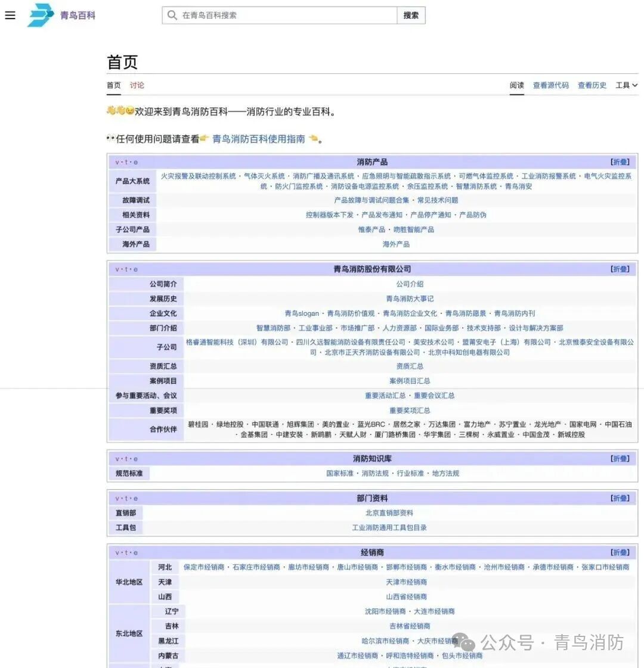Click 国家电网 partner text
The height and width of the screenshot is (668, 644).
pyautogui.click(x=583, y=424)
